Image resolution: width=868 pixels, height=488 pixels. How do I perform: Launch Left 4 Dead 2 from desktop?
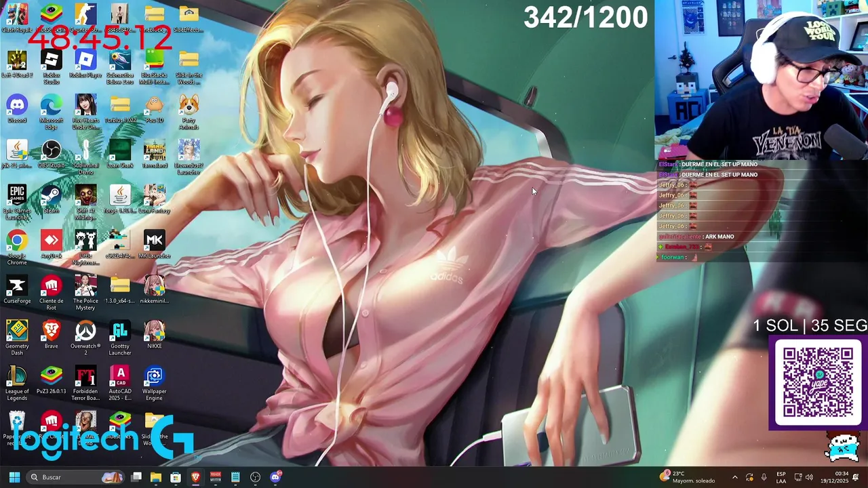point(17,63)
